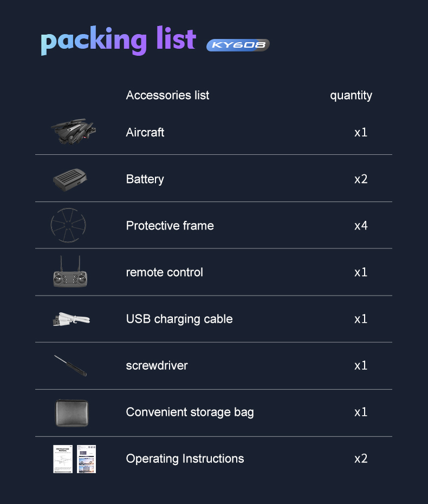
Task: Select the screwdriver image
Action: point(70,365)
